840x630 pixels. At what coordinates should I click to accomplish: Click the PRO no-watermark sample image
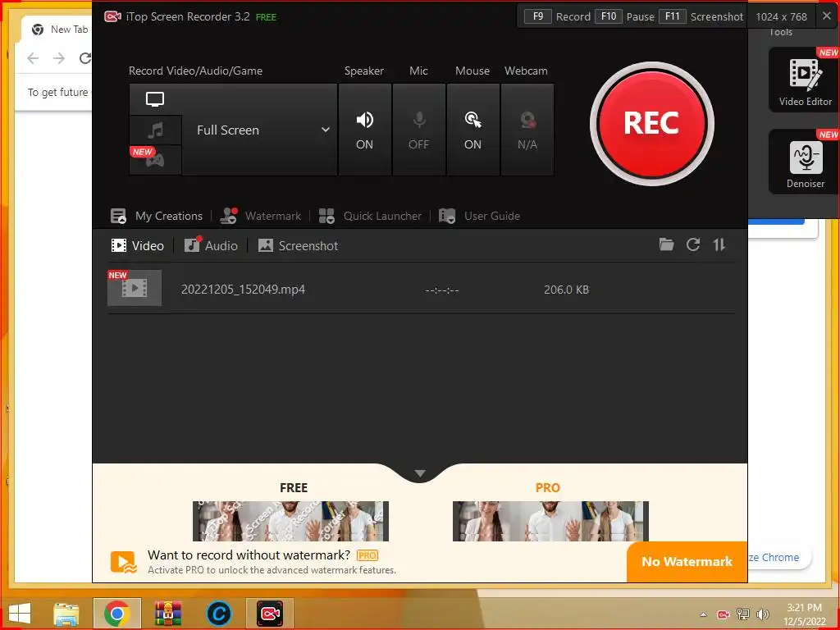click(x=550, y=521)
